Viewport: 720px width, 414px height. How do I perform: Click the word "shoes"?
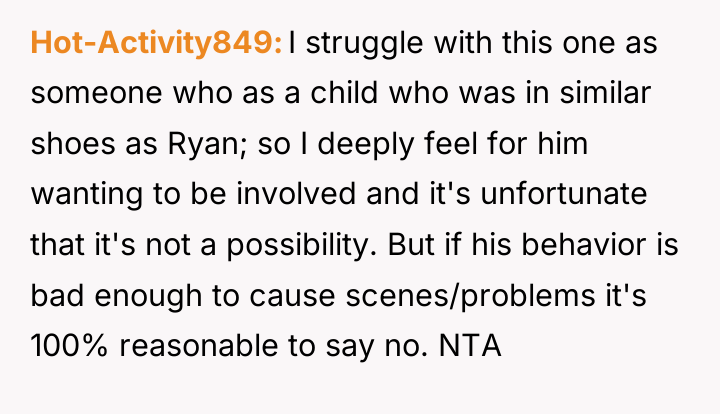click(73, 144)
